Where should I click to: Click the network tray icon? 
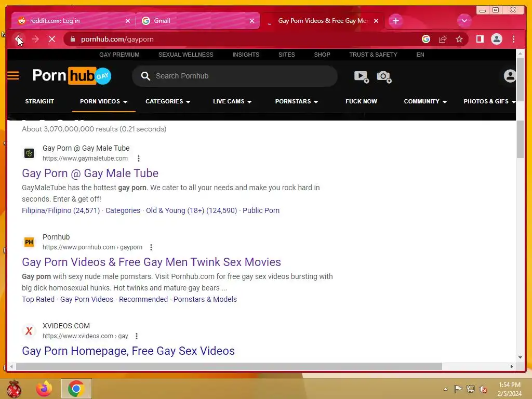(x=471, y=389)
